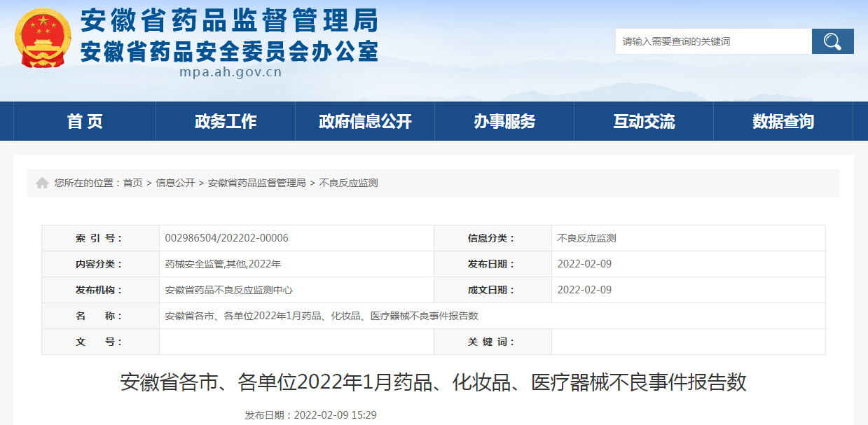Click the 首页 breadcrumb link

134,182
